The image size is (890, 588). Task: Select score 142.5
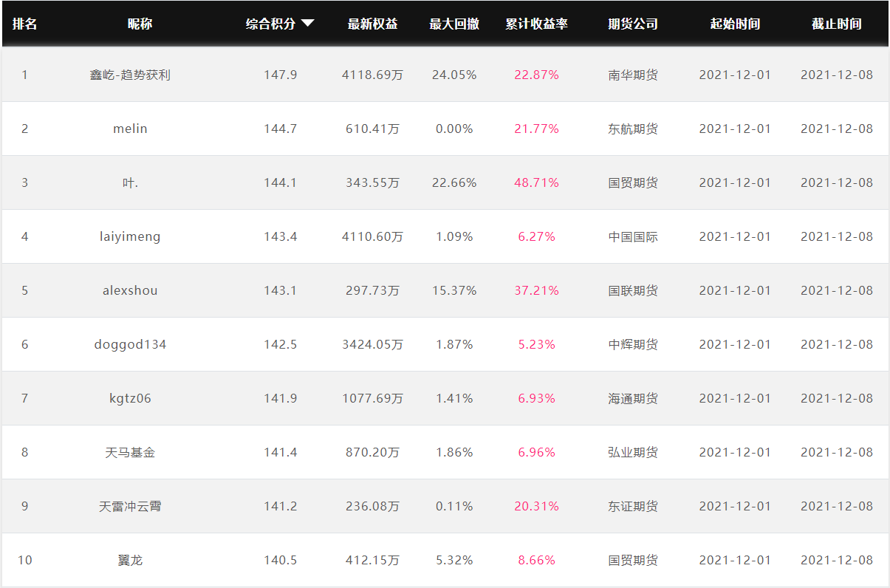coord(281,344)
